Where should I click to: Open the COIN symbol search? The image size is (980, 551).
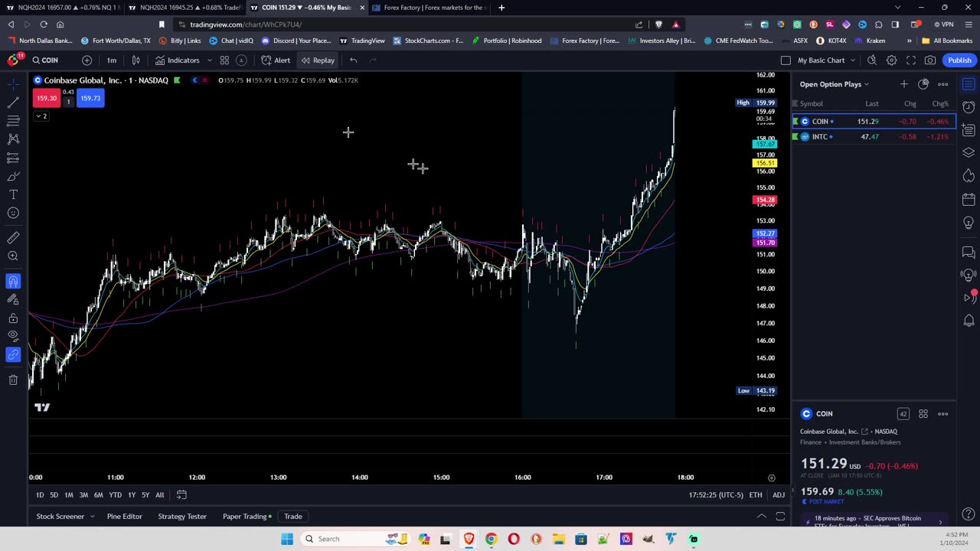45,60
